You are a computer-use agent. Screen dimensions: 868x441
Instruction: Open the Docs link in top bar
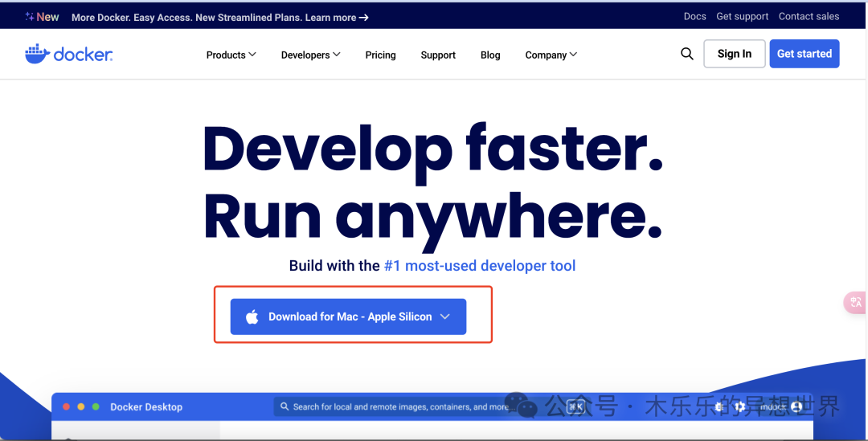point(694,16)
